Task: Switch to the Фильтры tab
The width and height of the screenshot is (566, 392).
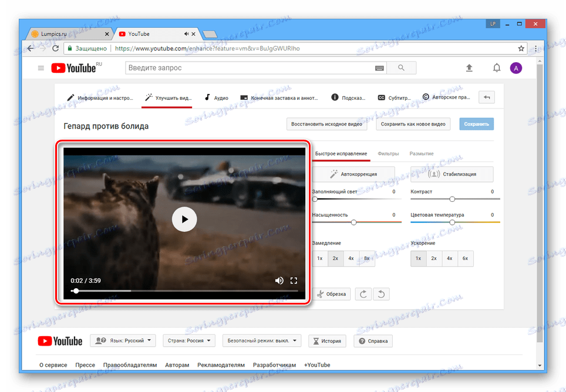Action: click(x=388, y=154)
